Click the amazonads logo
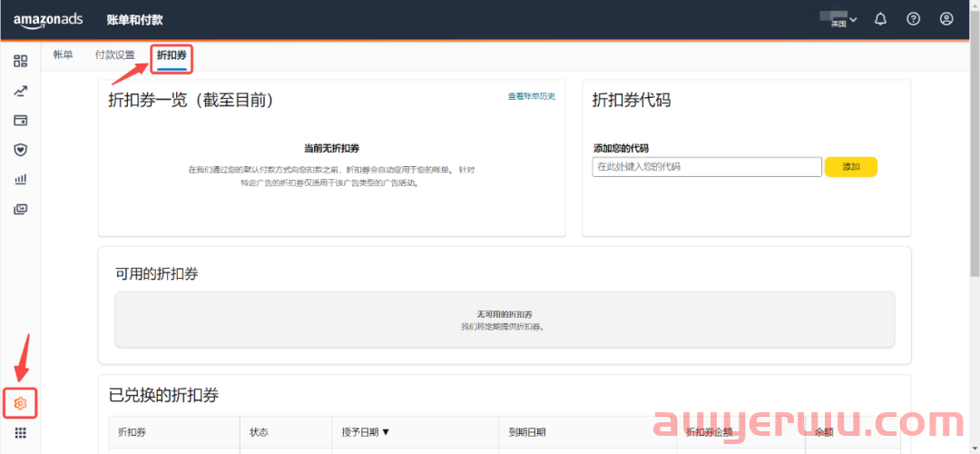The image size is (980, 454). [49, 19]
